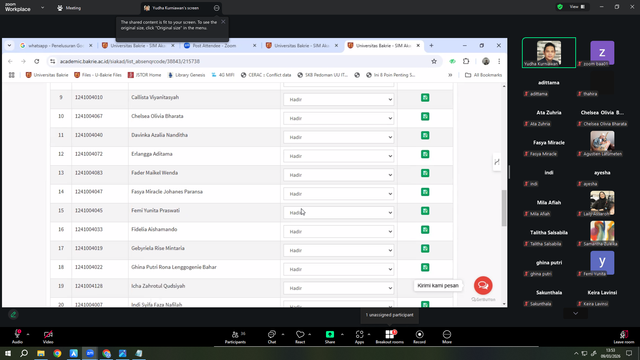Open the JSTOR Home bookmark
640x360 pixels.
(144, 75)
